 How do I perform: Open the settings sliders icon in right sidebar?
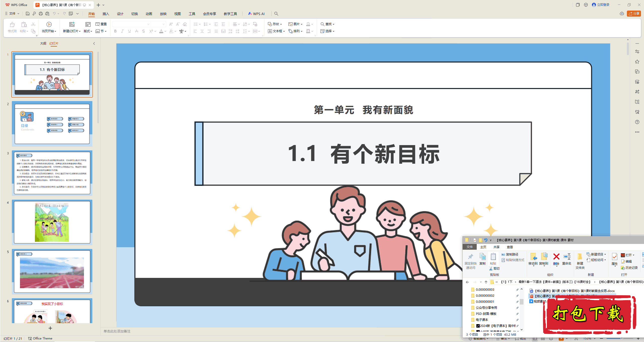637,52
